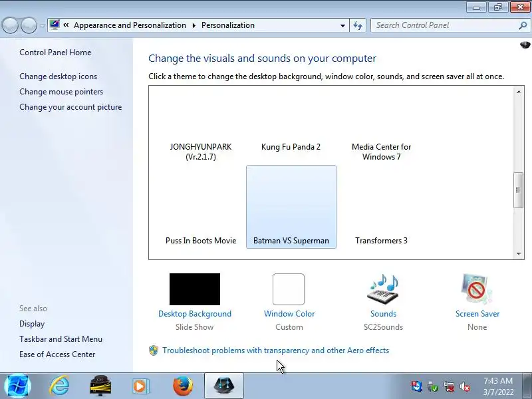Viewport: 532px width, 399px height.
Task: Click the green check tray icon
Action: click(x=433, y=386)
